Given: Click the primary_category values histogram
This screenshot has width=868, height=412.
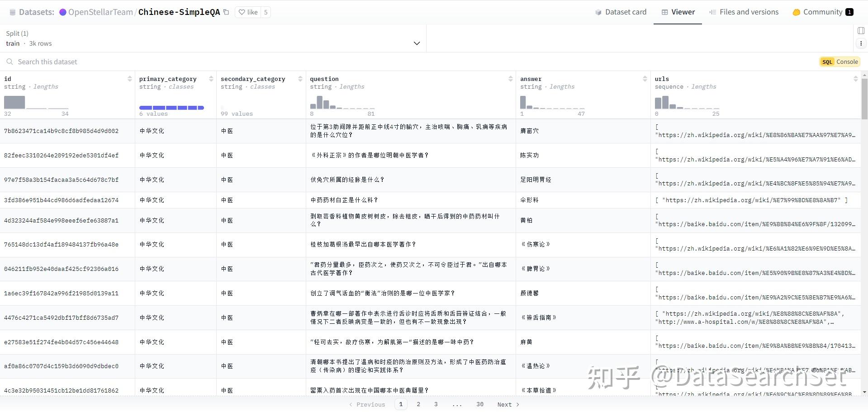Looking at the screenshot, I should 172,108.
